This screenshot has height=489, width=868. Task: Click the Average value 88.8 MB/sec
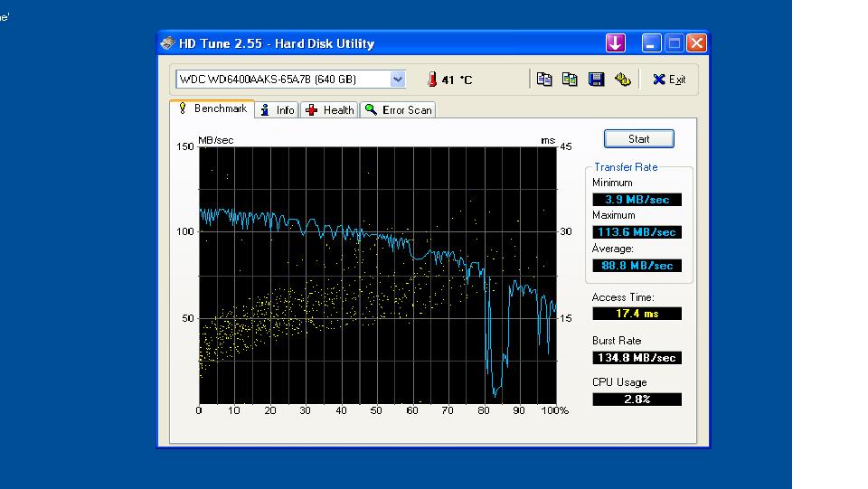click(637, 266)
